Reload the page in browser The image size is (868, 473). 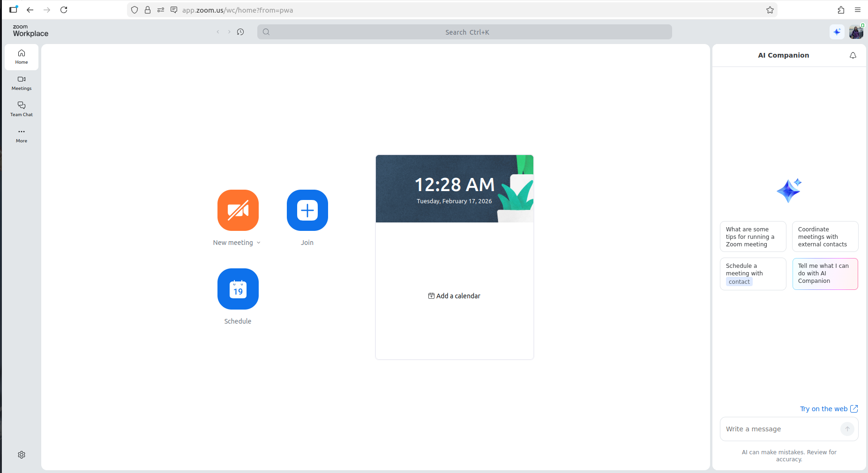click(x=64, y=10)
